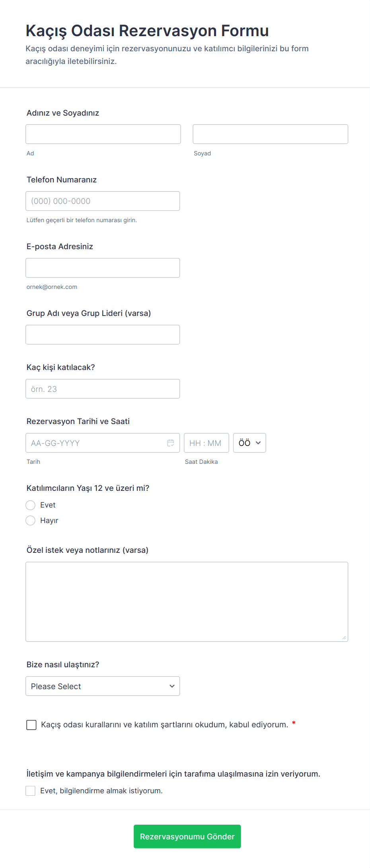Open the ÖÖ time period dropdown

pyautogui.click(x=249, y=443)
